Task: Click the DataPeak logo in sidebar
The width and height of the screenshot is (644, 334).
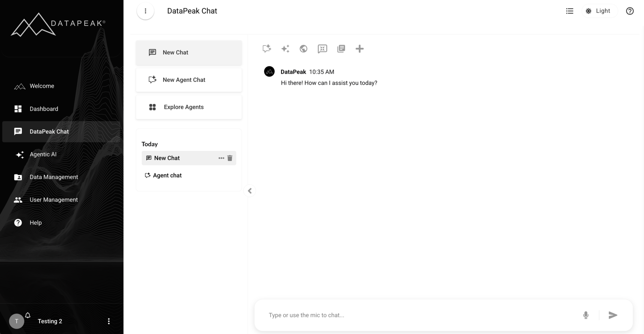Action: pyautogui.click(x=58, y=25)
